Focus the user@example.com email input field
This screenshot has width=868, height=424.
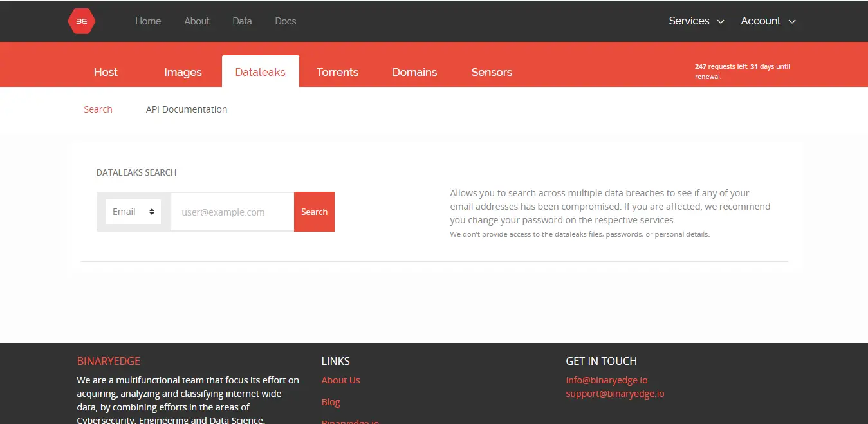232,212
